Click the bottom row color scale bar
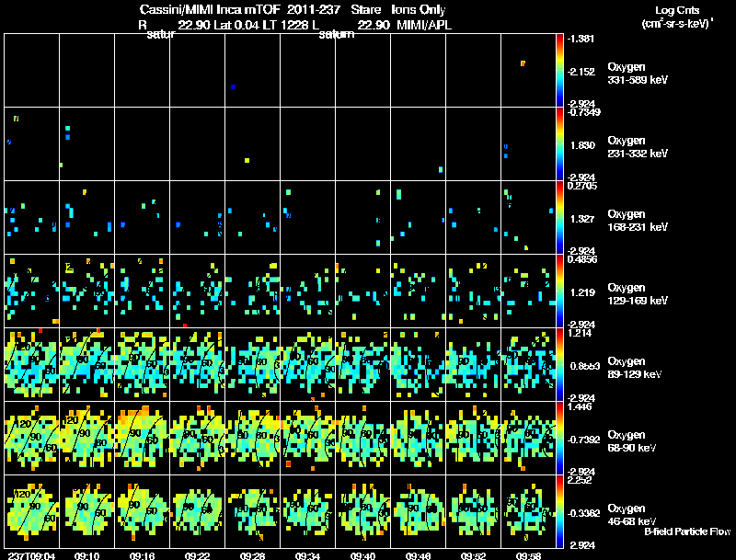736x560 pixels. (x=559, y=511)
